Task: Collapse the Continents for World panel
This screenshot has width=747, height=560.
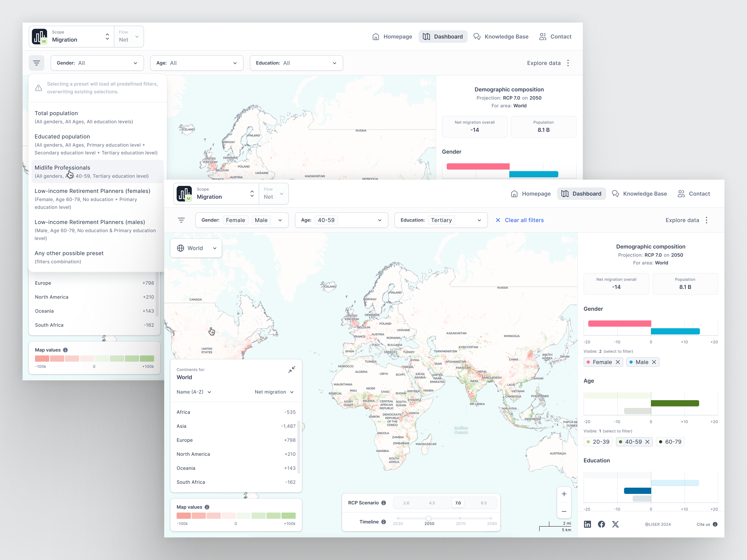Action: [x=291, y=370]
